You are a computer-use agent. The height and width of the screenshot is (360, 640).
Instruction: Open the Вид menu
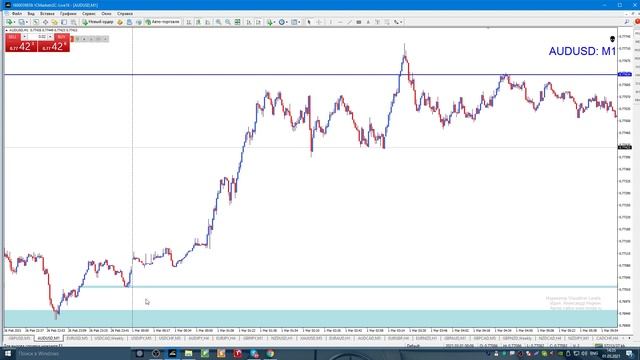31,13
